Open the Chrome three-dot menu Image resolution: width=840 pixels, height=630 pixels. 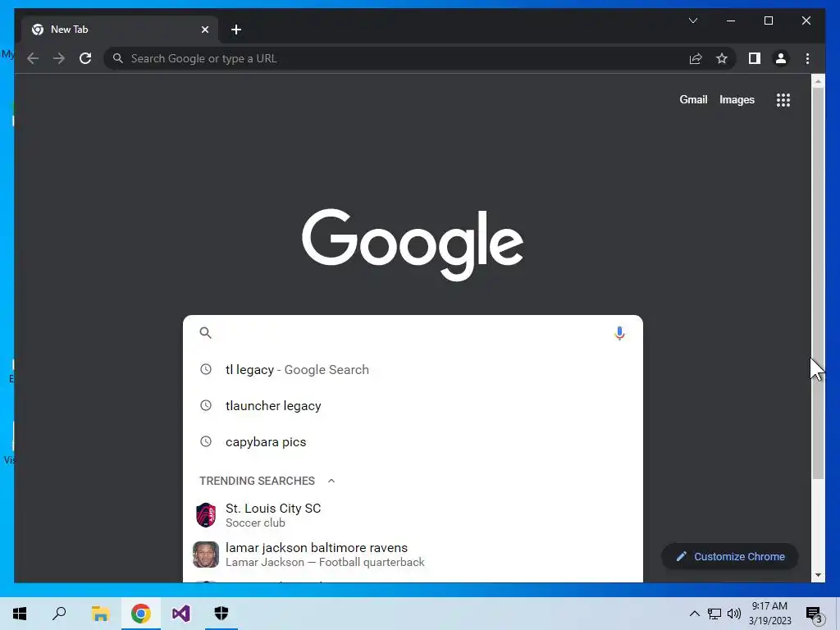point(807,58)
